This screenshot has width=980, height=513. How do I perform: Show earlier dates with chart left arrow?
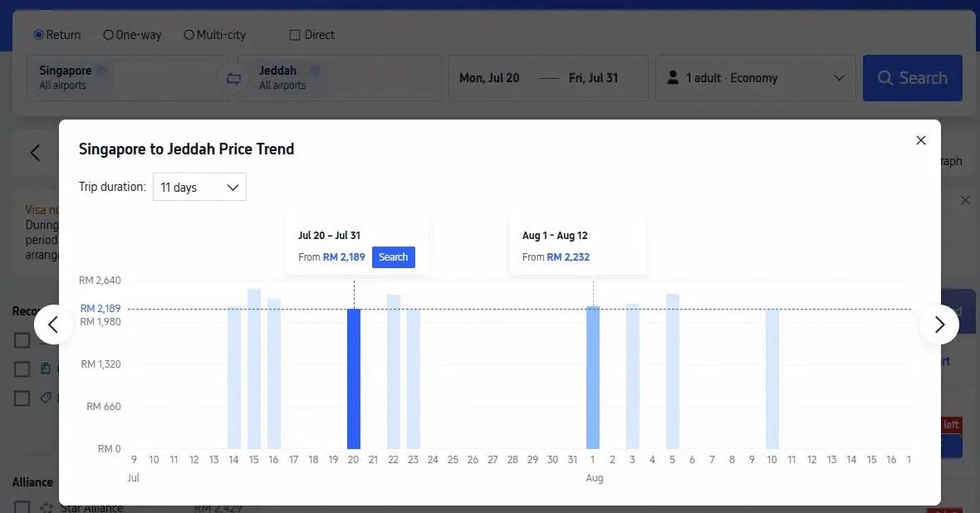pyautogui.click(x=54, y=325)
